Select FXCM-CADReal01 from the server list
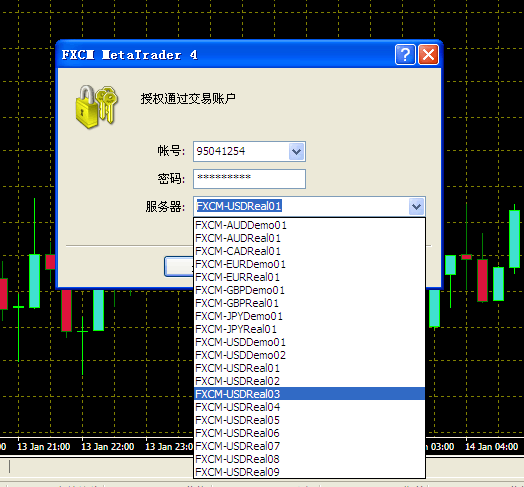The height and width of the screenshot is (487, 524). pyautogui.click(x=309, y=251)
